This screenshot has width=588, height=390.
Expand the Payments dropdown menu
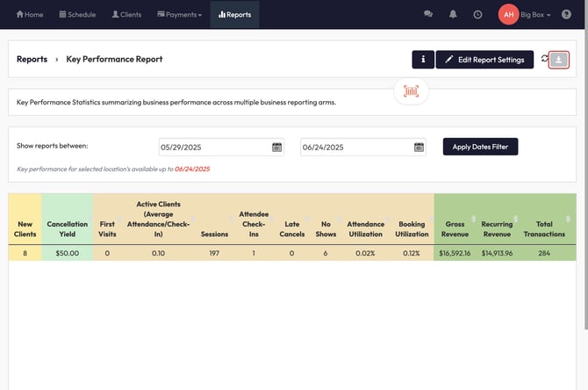pos(179,15)
